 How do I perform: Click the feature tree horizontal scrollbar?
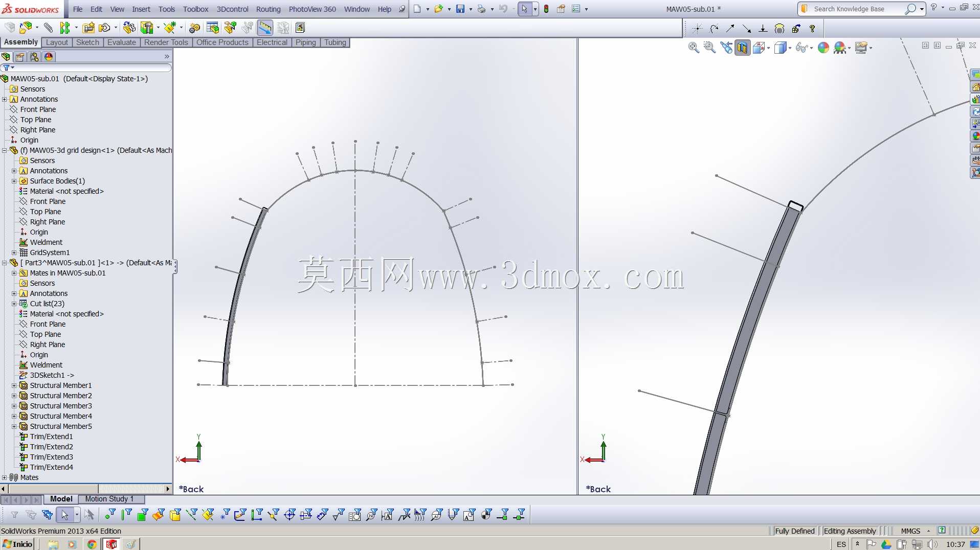(86, 489)
